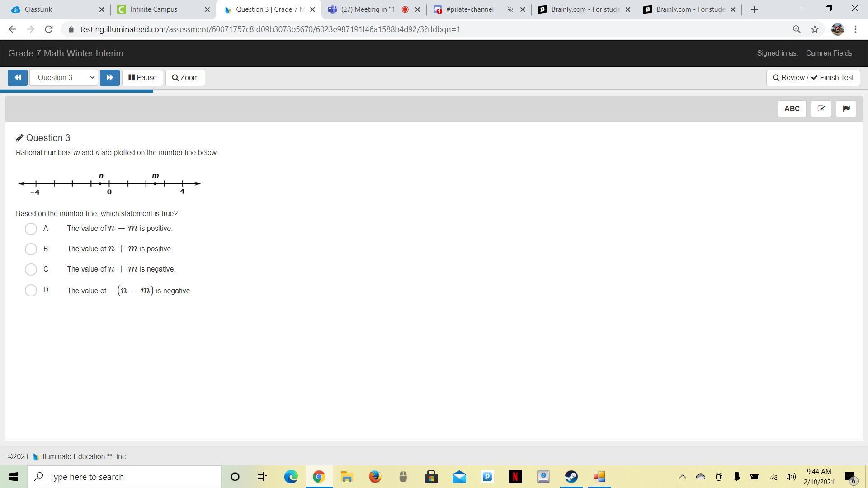The width and height of the screenshot is (868, 488).
Task: Open Steam from the taskbar
Action: pos(571,477)
